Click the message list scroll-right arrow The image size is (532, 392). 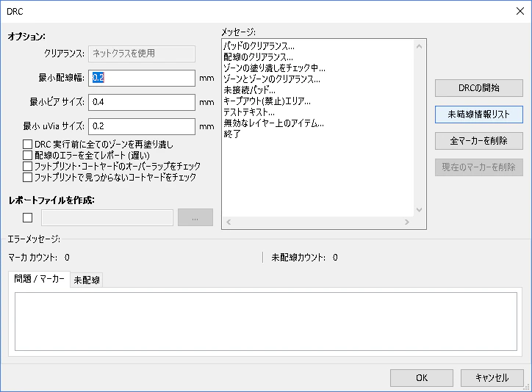(x=407, y=222)
